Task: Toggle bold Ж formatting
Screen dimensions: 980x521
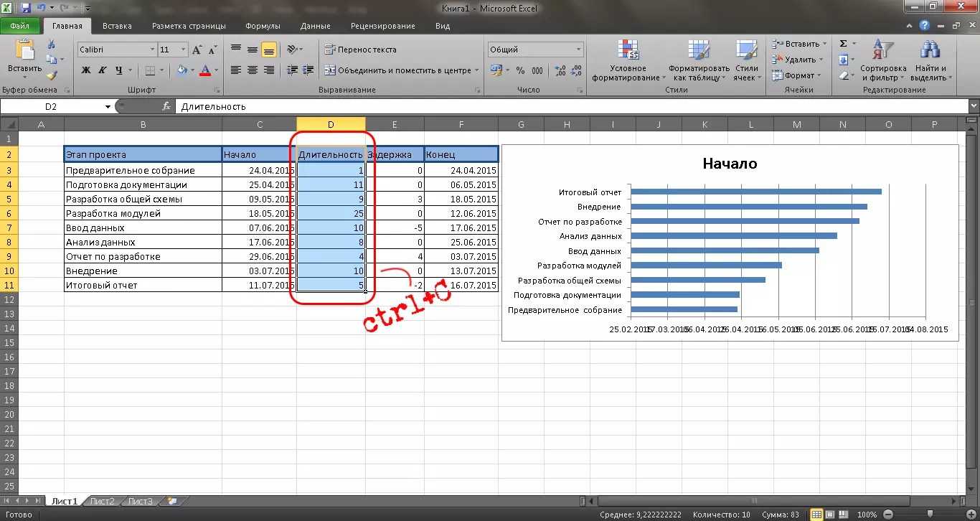Action: pyautogui.click(x=86, y=70)
